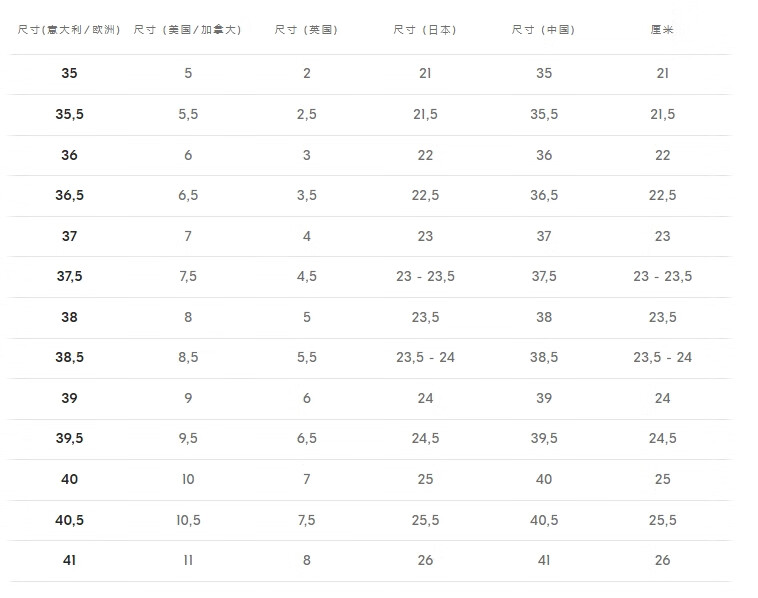Click Japan size 23 - 23,5 cell
The image size is (758, 598).
pyautogui.click(x=425, y=276)
